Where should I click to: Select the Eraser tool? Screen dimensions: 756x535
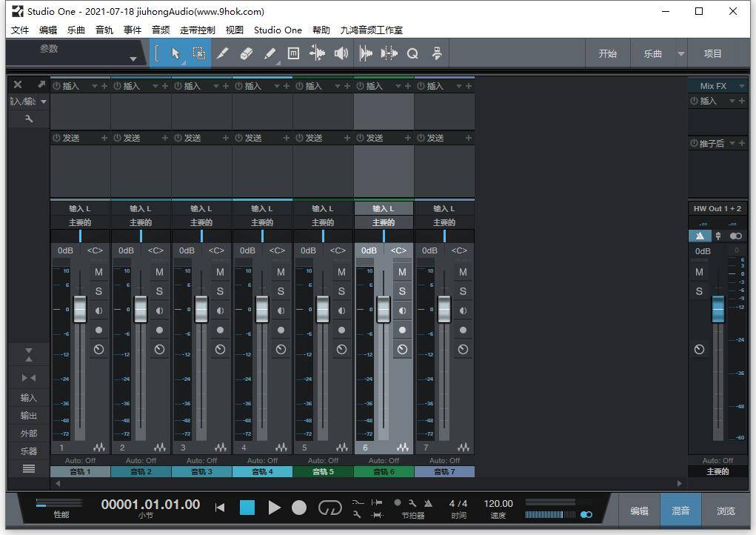pyautogui.click(x=246, y=53)
